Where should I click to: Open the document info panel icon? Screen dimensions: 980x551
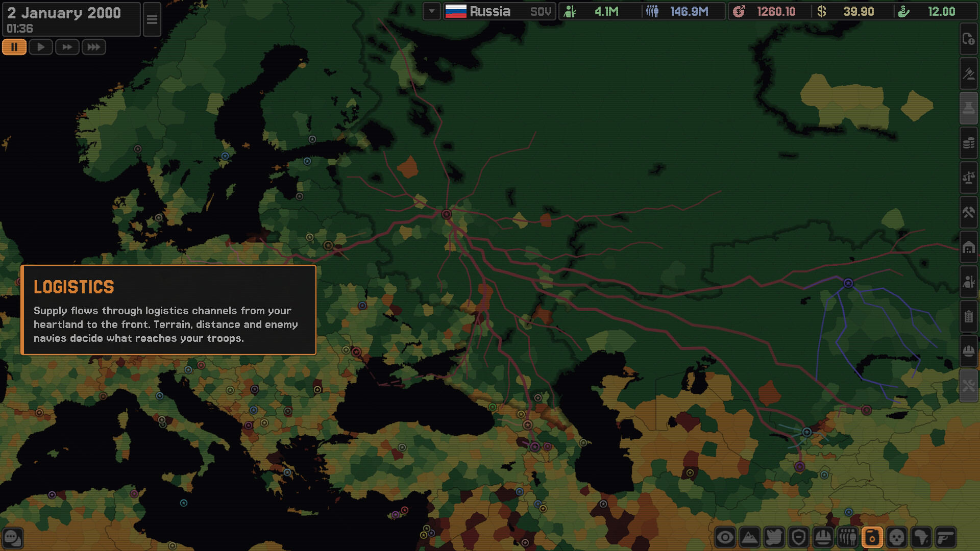(x=969, y=39)
